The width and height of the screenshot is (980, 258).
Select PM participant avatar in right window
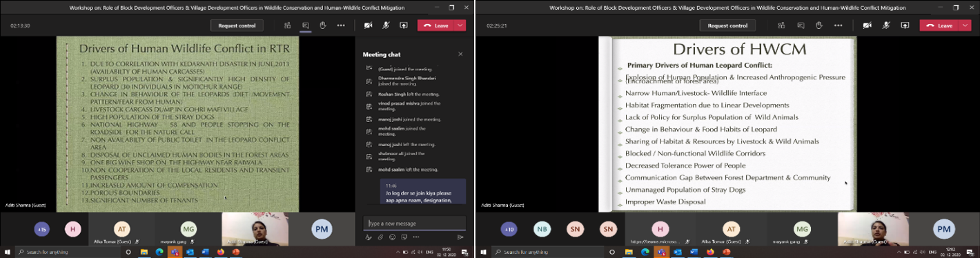click(943, 229)
